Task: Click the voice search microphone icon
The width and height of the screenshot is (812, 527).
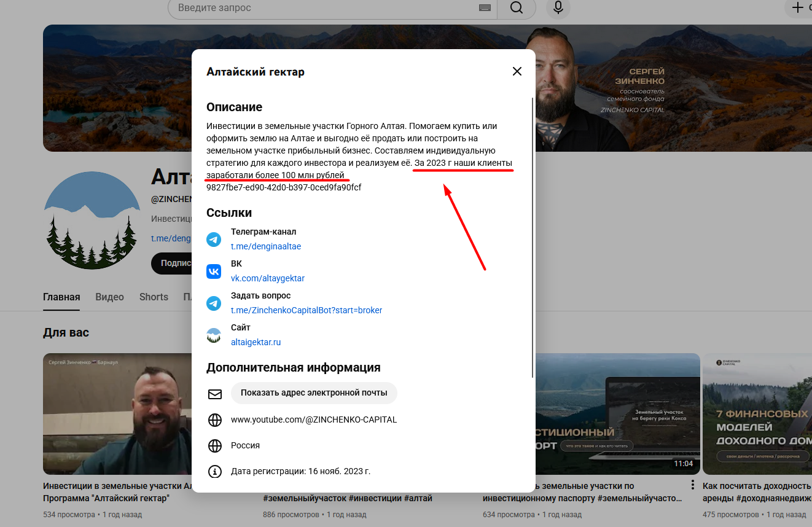Action: coord(558,8)
